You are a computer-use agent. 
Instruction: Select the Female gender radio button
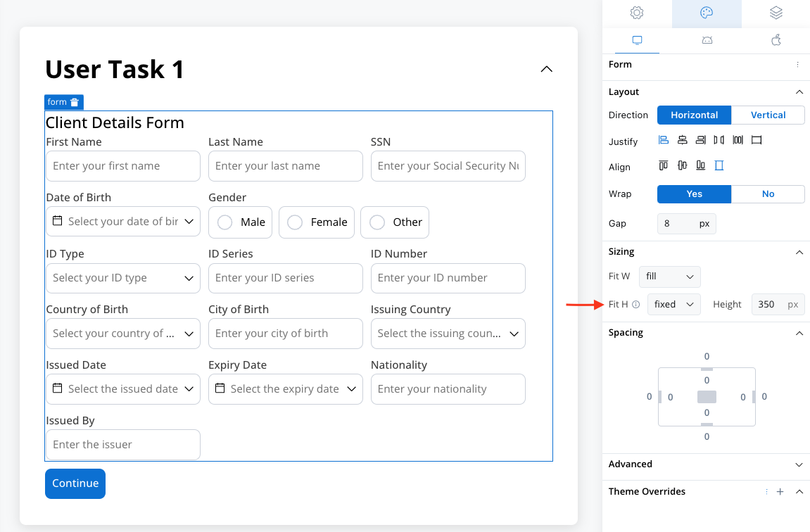(295, 222)
